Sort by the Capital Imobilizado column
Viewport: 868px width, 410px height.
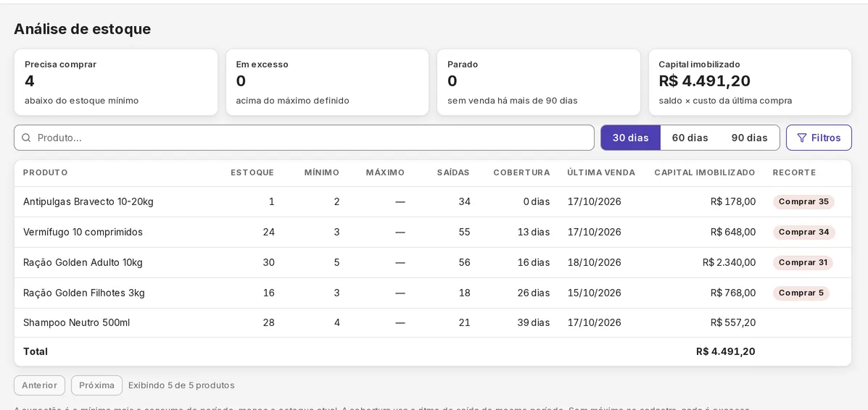[705, 172]
